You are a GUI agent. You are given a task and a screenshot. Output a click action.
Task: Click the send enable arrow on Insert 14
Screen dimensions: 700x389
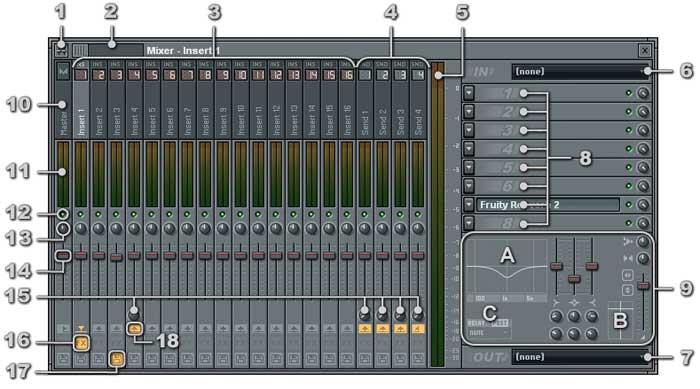(312, 329)
